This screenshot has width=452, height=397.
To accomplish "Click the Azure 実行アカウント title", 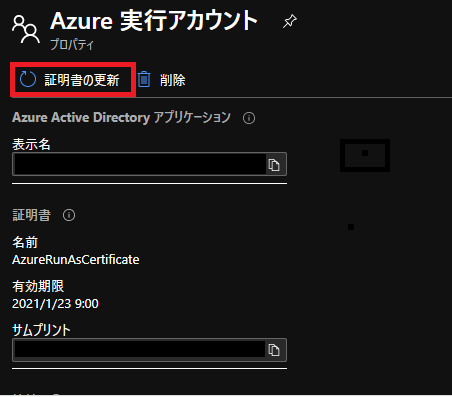I will pyautogui.click(x=154, y=21).
